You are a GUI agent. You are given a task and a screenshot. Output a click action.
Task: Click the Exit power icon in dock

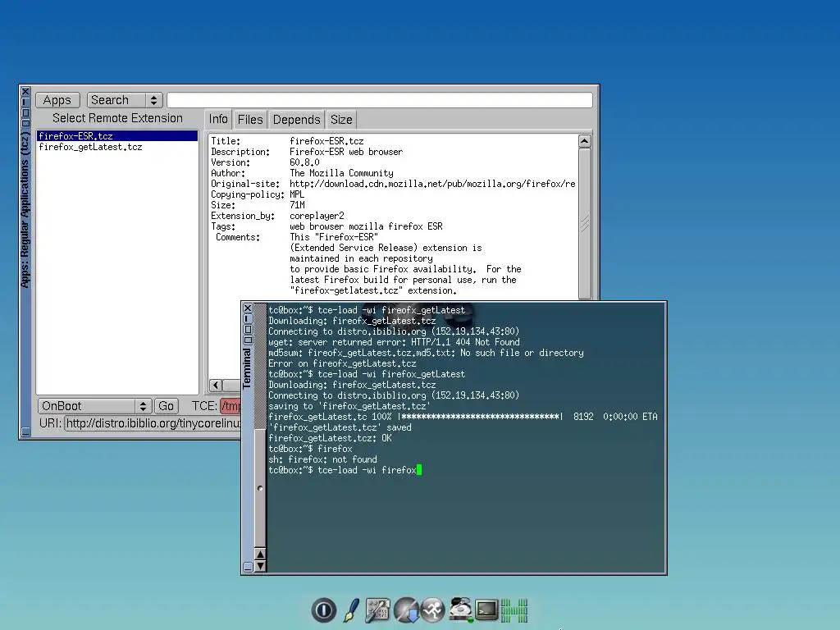point(323,609)
